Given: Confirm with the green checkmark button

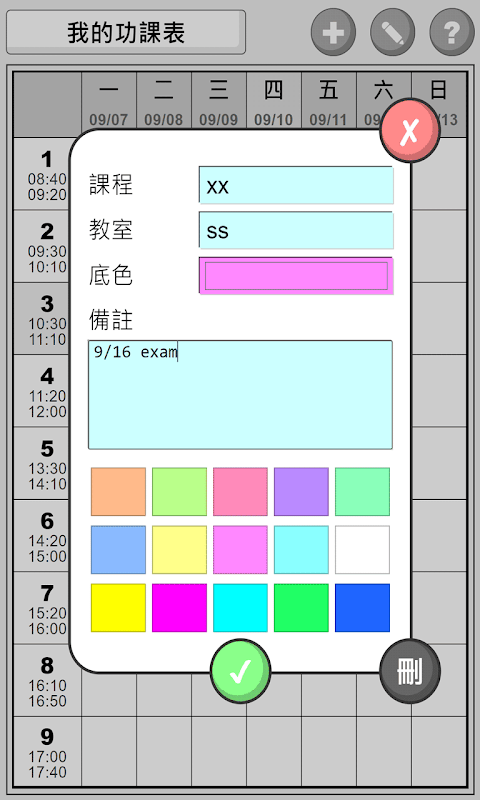Looking at the screenshot, I should (240, 671).
